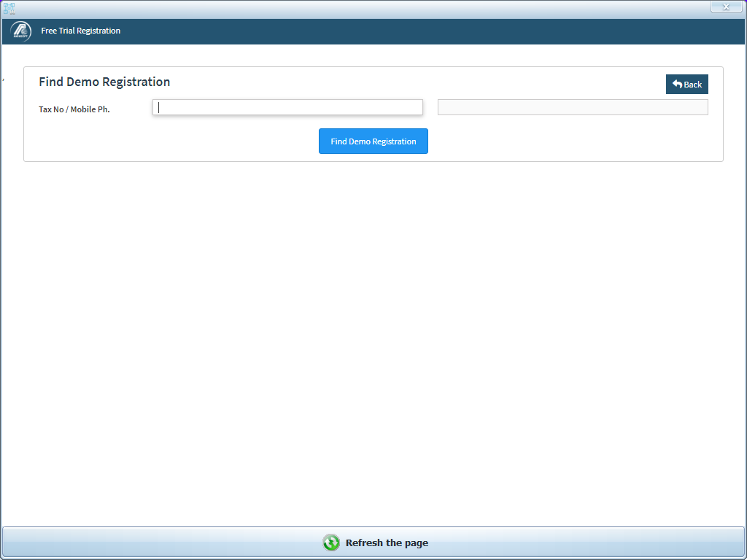Go back using the Back button

pyautogui.click(x=686, y=85)
